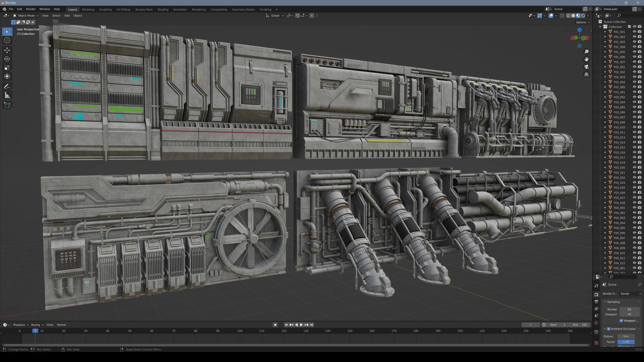Select the Rotate tool
This screenshot has height=362, width=644.
pyautogui.click(x=7, y=59)
